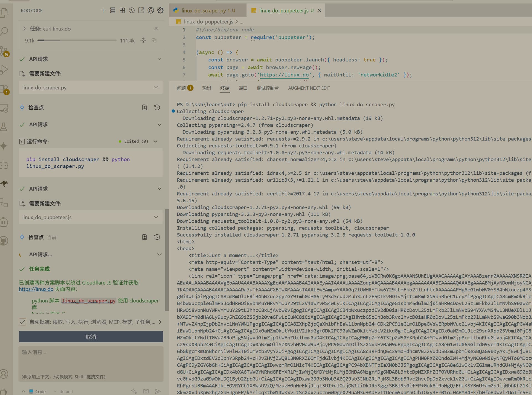The image size is (532, 395).
Task: Expand the linux_do_scraper.py file block
Action: (x=91, y=87)
